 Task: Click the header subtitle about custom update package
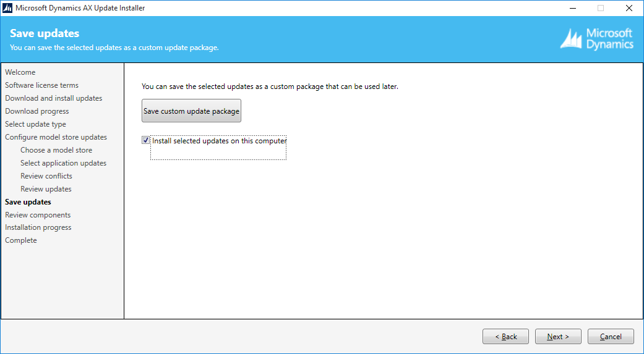pos(114,48)
